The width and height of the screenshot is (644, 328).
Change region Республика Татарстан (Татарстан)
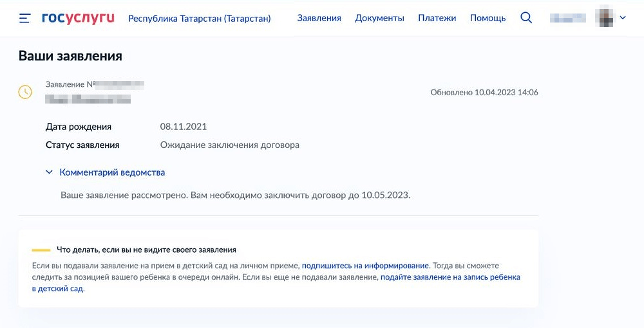pos(200,19)
